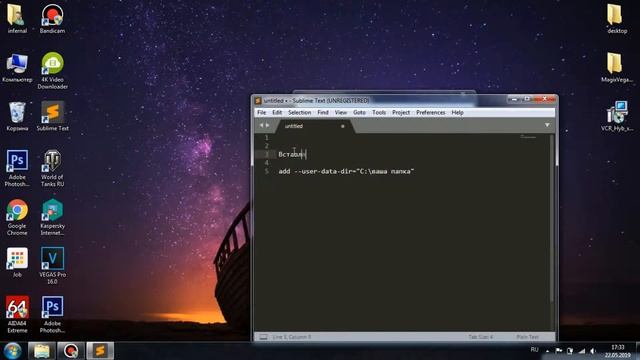The width and height of the screenshot is (640, 360).
Task: Open the MagixVega folder
Action: pos(616,68)
